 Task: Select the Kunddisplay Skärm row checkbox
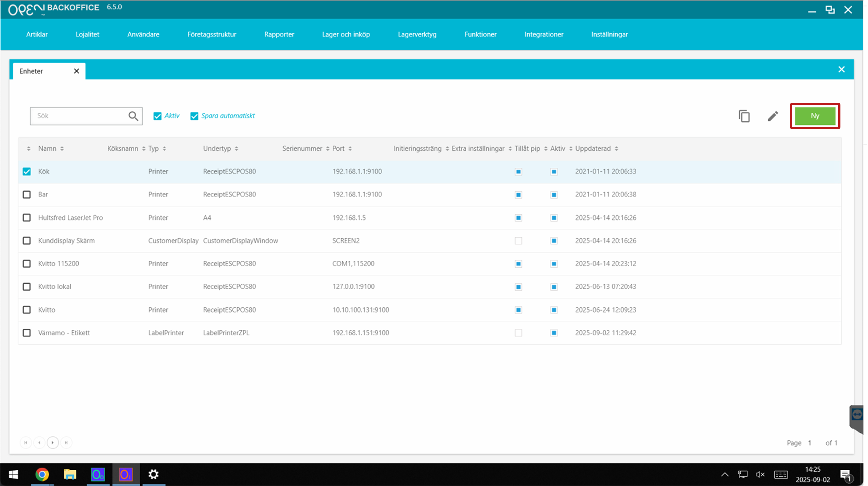click(x=27, y=241)
